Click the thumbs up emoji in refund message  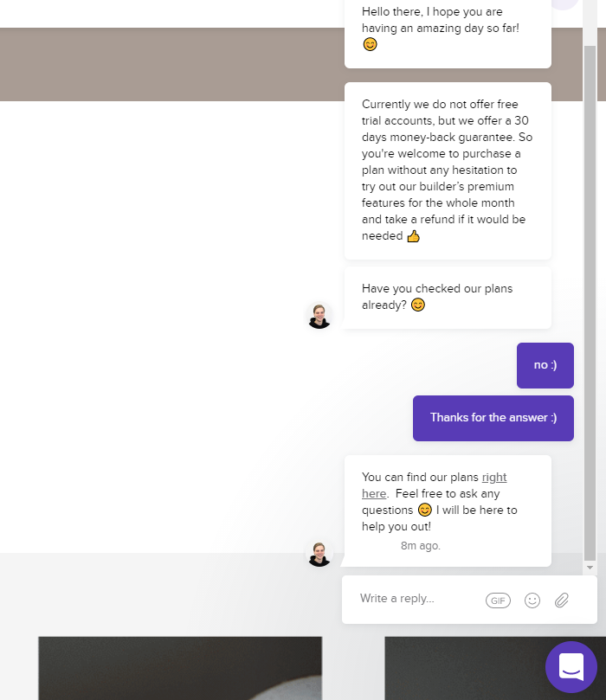(x=414, y=235)
